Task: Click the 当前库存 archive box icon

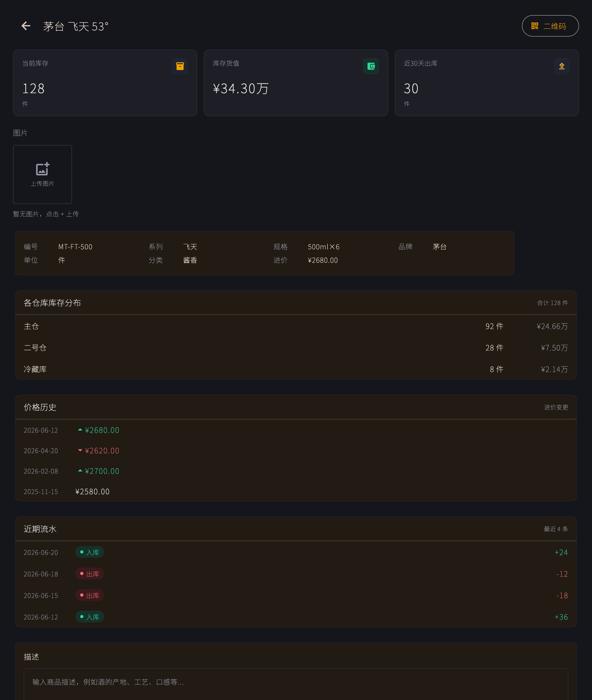Action: 180,66
